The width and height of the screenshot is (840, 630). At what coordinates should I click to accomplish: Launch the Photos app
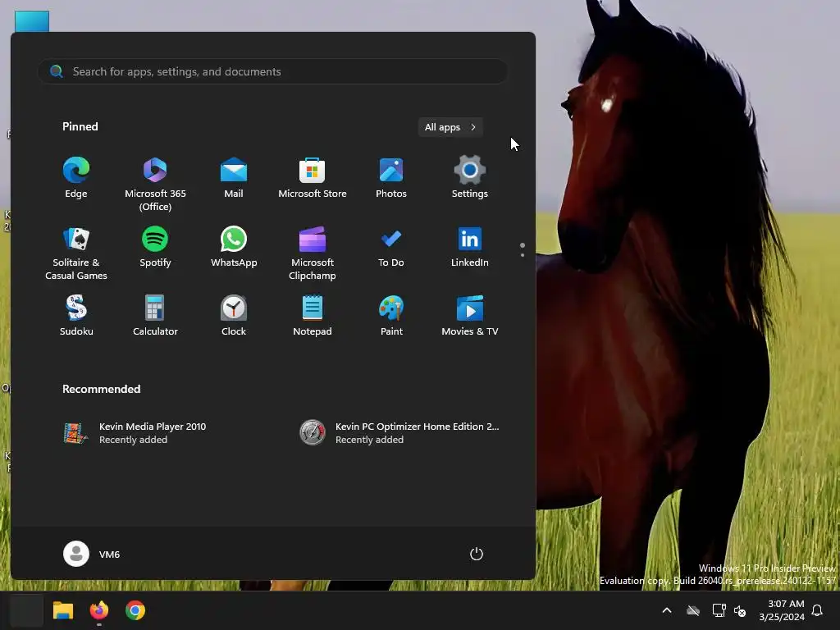pos(391,178)
